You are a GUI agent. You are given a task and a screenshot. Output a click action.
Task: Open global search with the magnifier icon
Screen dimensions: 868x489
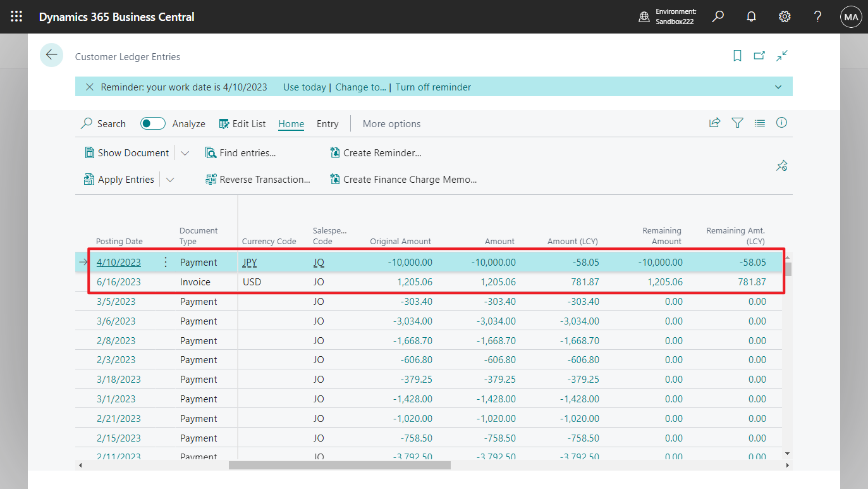tap(718, 16)
